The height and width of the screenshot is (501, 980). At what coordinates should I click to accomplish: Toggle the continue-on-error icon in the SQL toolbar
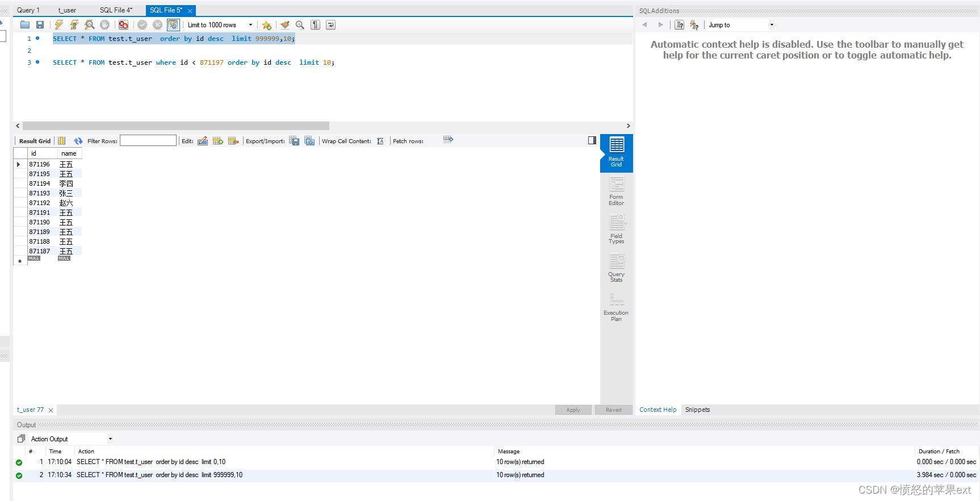click(x=123, y=25)
